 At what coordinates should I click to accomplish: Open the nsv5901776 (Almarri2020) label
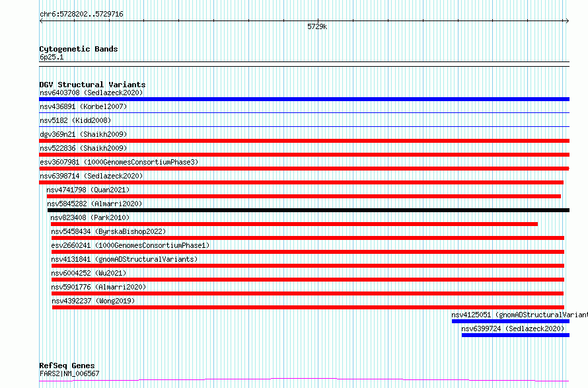click(x=98, y=287)
